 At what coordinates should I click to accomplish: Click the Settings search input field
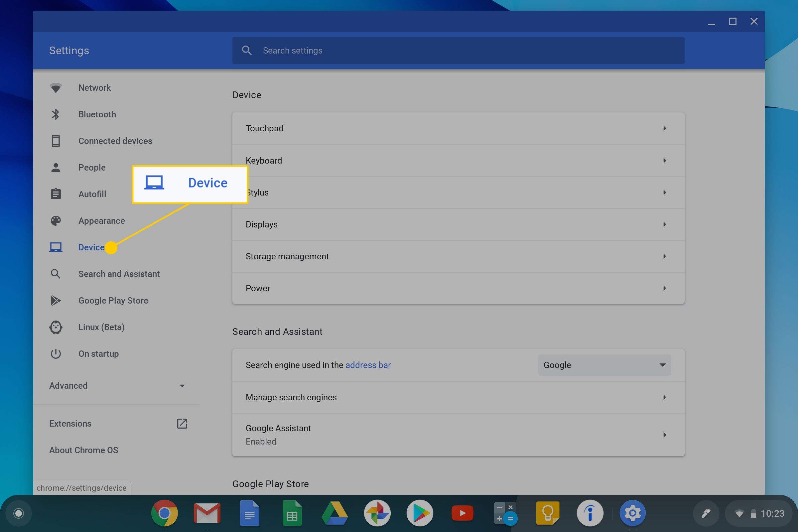coord(457,50)
